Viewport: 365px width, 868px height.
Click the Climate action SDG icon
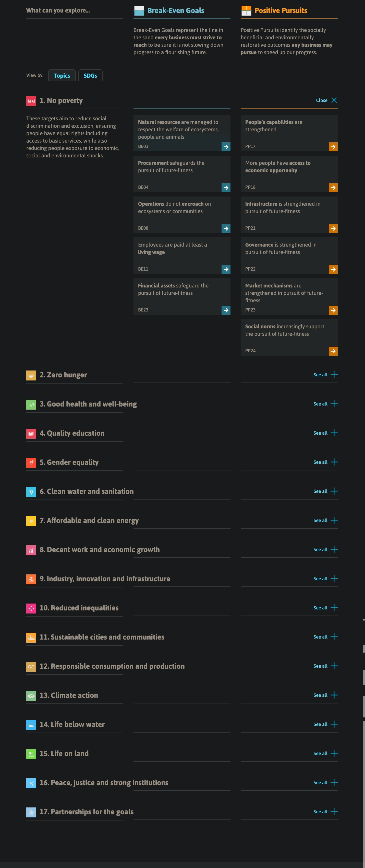[x=31, y=696]
